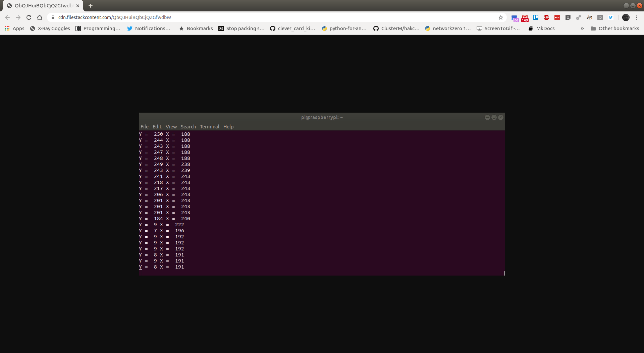Open the X-Ray Goggles bookmark
Screen dimensions: 644x353
pyautogui.click(x=50, y=28)
